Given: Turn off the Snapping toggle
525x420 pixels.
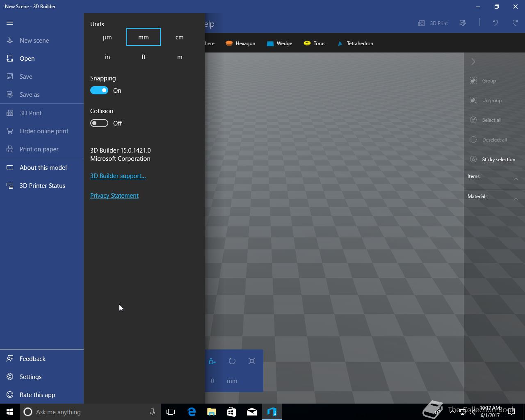Looking at the screenshot, I should pos(99,90).
